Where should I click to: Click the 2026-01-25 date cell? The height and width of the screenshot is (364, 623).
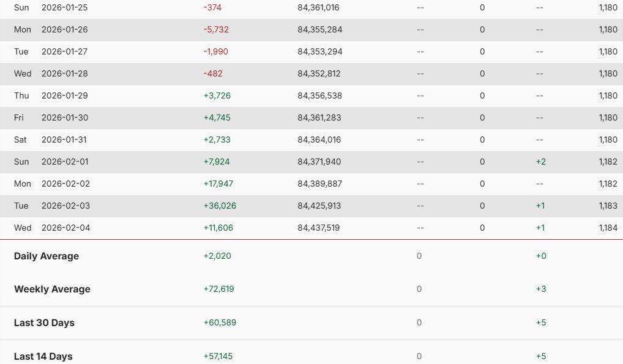[x=64, y=7]
